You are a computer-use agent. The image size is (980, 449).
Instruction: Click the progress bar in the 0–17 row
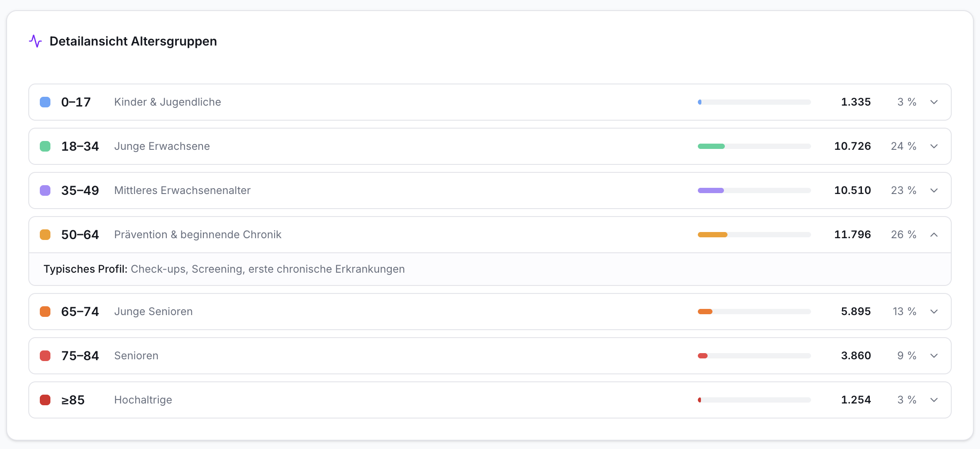(754, 102)
